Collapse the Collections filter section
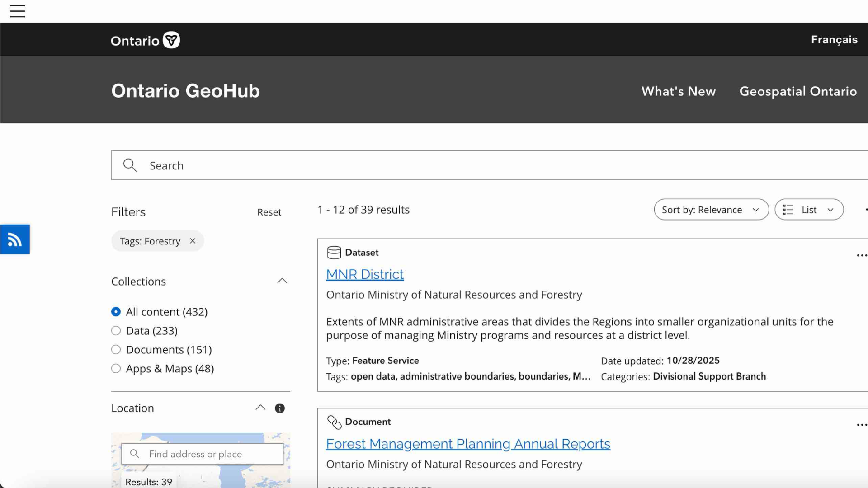 coord(282,281)
